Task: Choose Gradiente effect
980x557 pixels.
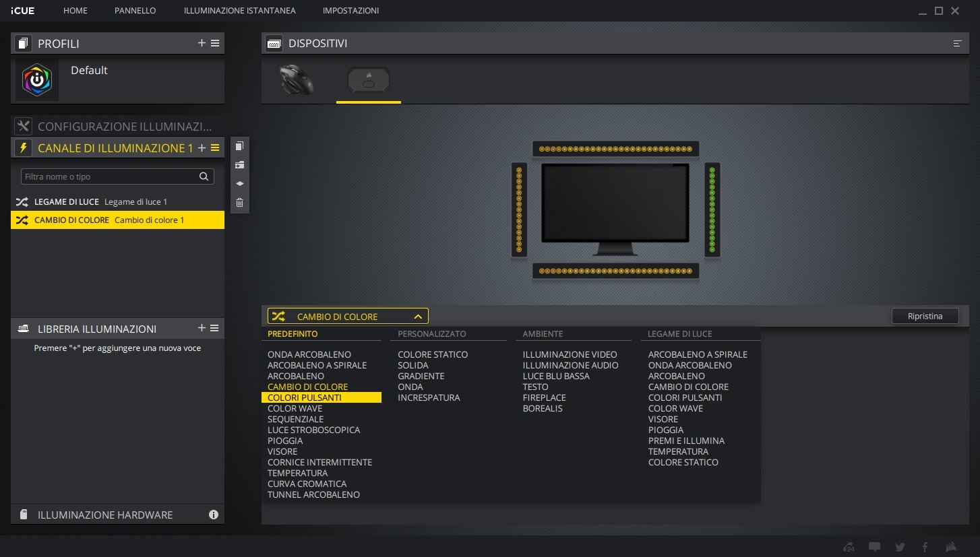Action: click(x=421, y=376)
